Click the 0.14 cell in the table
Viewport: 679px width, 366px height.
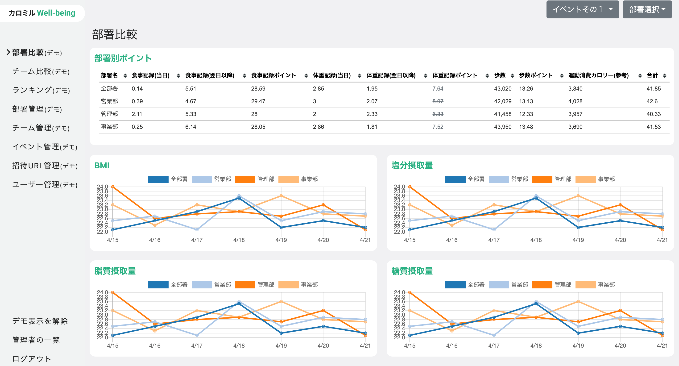click(x=137, y=89)
